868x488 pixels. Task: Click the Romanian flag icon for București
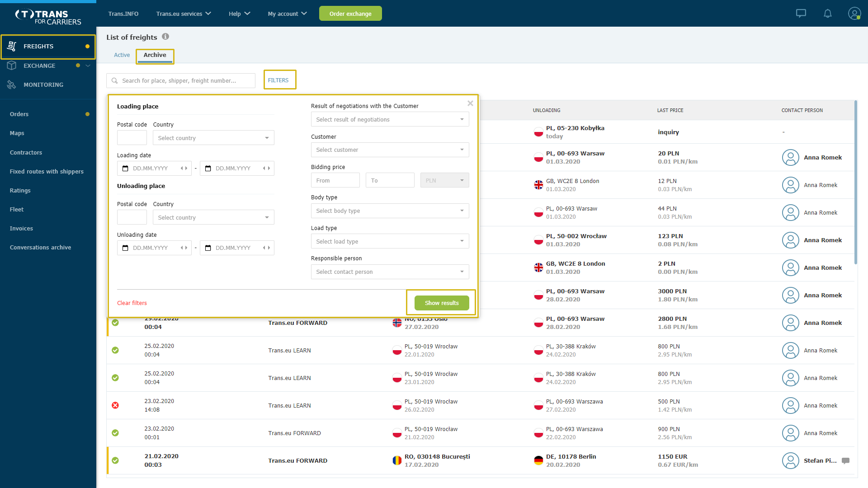(397, 460)
